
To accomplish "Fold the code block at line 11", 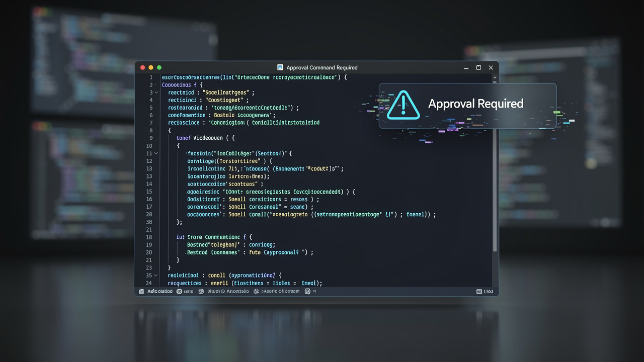I will [156, 153].
